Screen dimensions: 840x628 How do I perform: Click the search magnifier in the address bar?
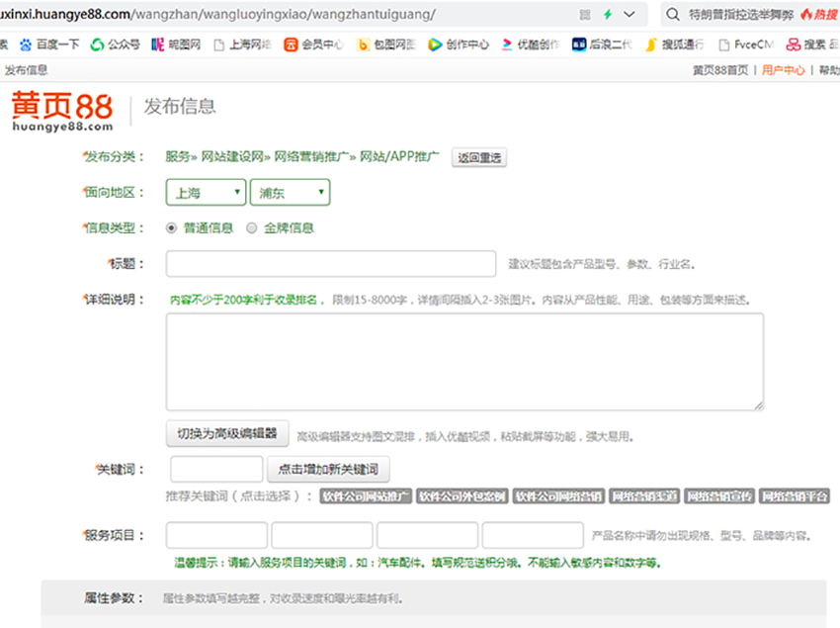pos(672,13)
